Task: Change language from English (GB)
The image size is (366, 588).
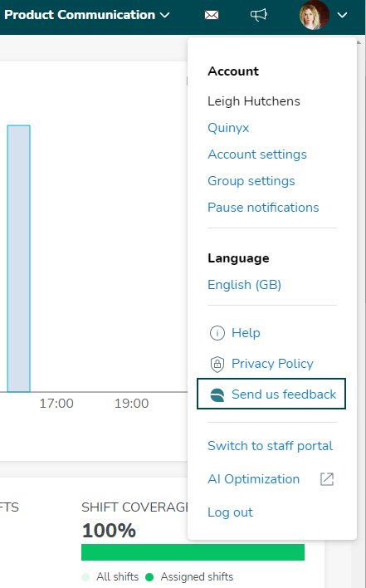Action: tap(244, 285)
